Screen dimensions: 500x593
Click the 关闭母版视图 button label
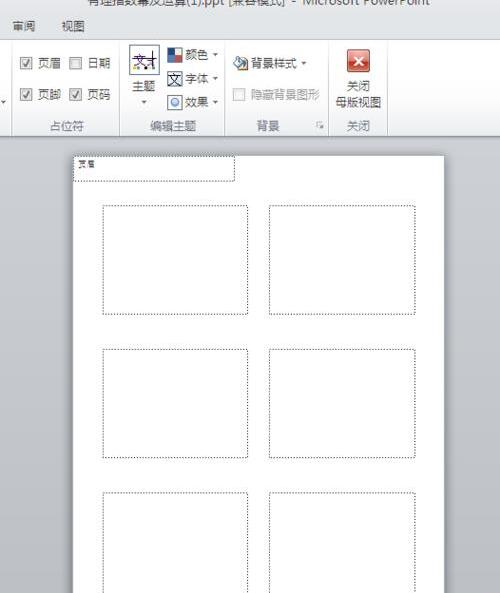pos(358,94)
